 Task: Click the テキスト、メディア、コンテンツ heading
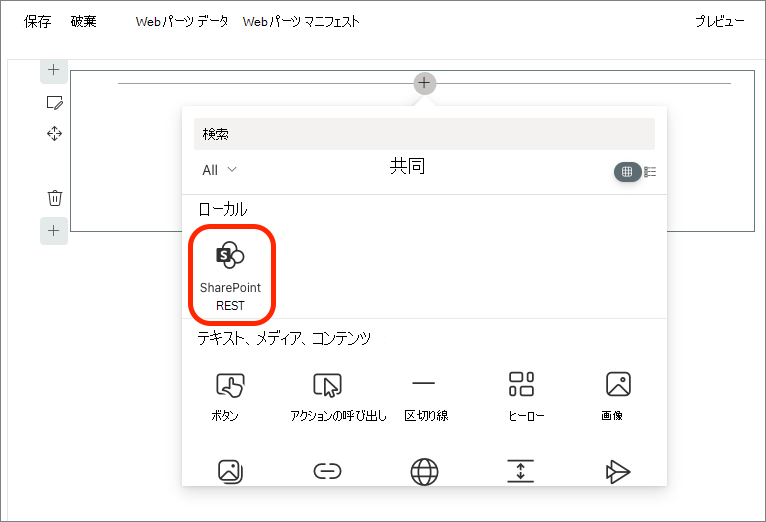pyautogui.click(x=284, y=338)
